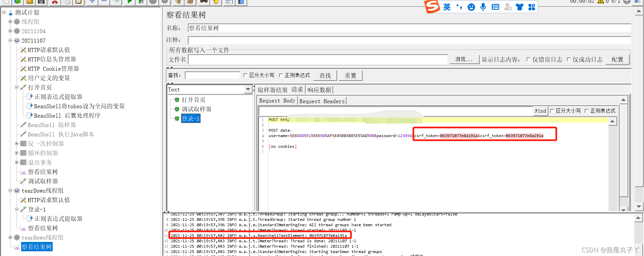Viewport: 644px width, 256px height.
Task: Select the 打开首页 sample result
Action: (194, 100)
